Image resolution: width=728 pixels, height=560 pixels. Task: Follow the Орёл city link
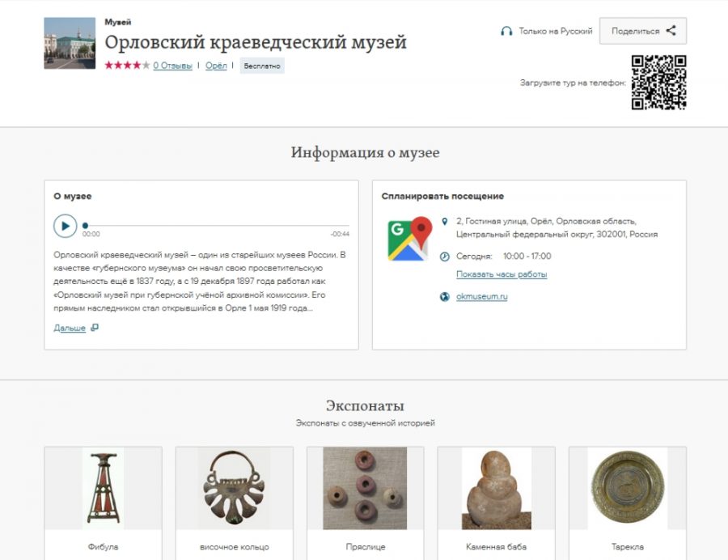[x=216, y=66]
